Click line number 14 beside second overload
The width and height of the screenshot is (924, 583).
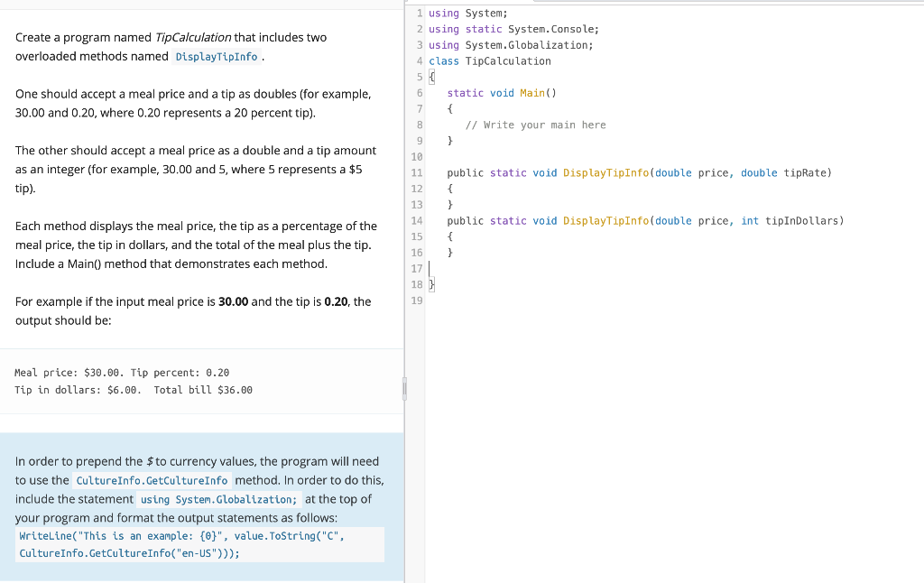[x=416, y=220]
